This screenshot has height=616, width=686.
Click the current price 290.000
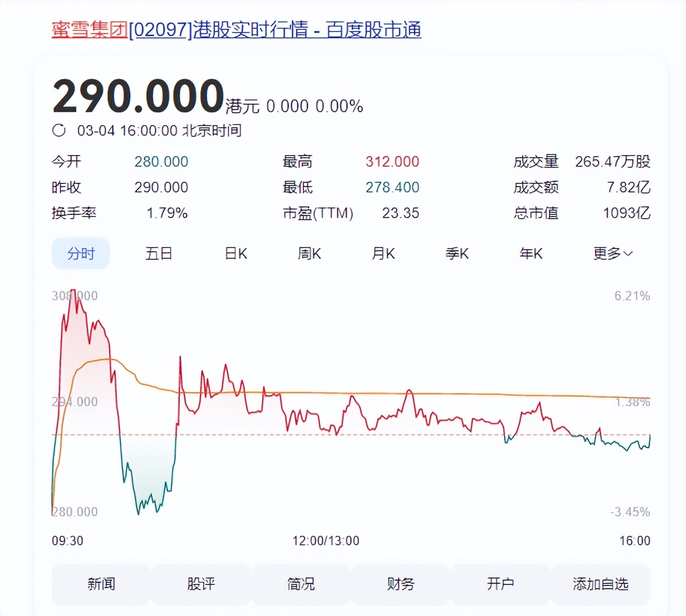[138, 96]
